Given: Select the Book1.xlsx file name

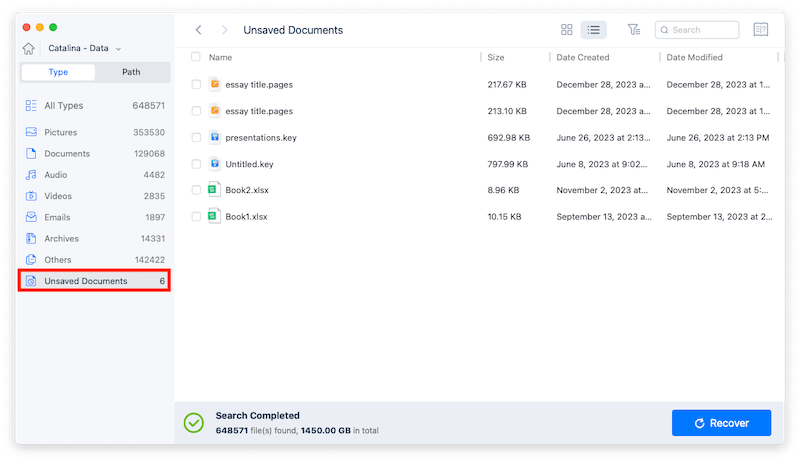Looking at the screenshot, I should 246,217.
